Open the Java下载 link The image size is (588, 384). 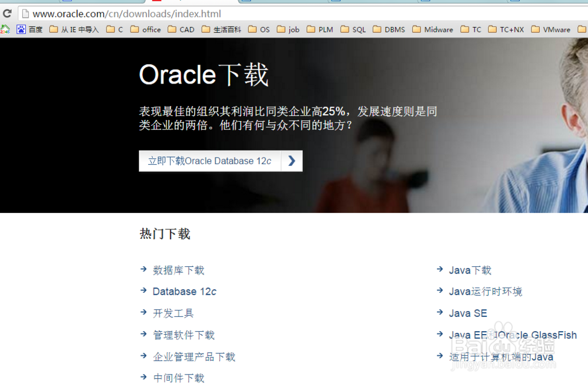point(470,270)
